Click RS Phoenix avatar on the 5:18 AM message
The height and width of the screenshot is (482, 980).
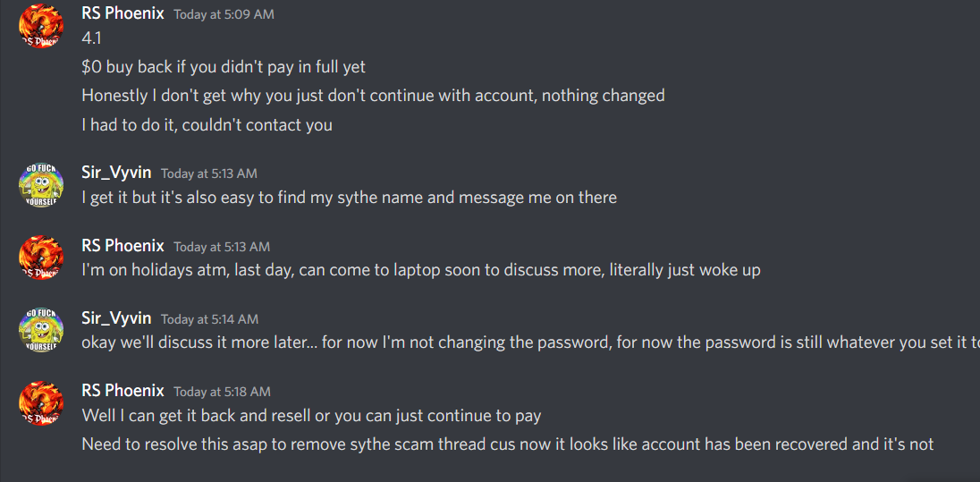click(x=41, y=402)
